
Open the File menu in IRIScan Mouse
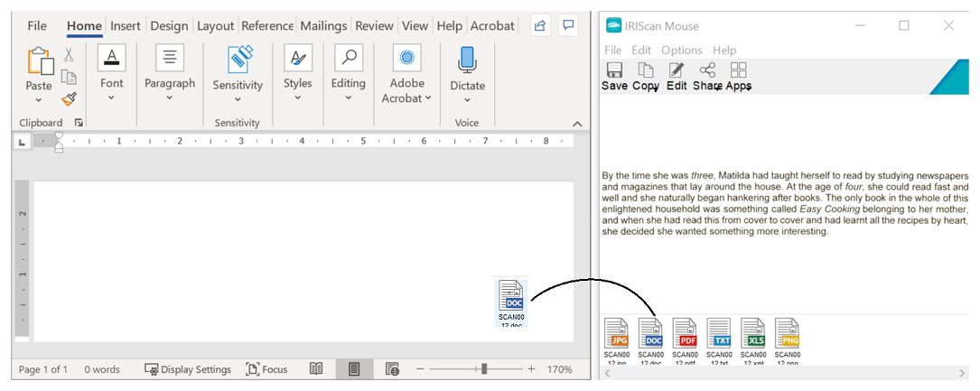tap(613, 50)
